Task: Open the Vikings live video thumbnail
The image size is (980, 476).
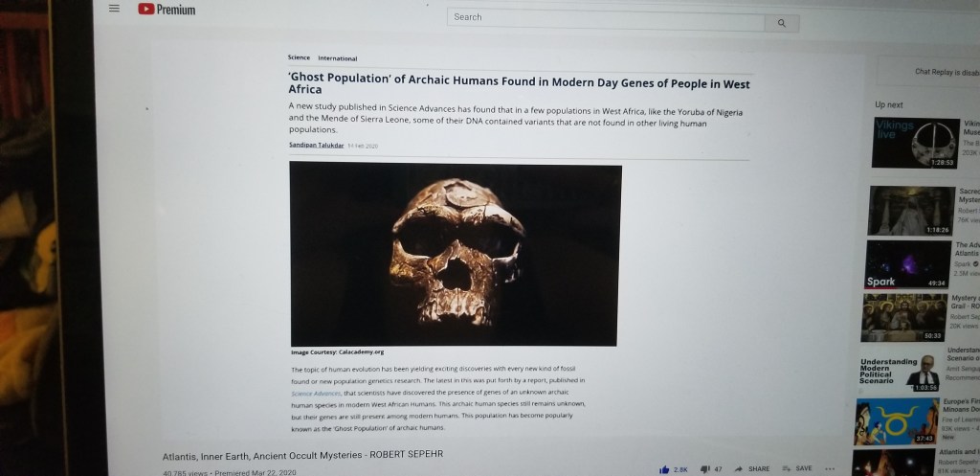Action: click(x=916, y=144)
